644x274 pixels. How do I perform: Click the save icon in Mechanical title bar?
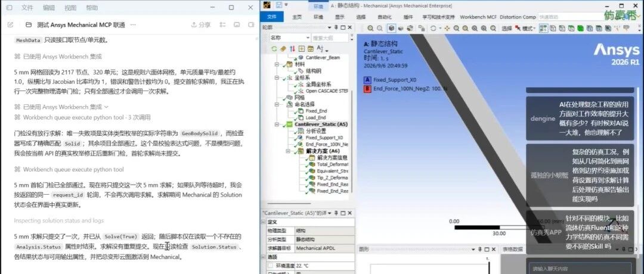click(279, 5)
